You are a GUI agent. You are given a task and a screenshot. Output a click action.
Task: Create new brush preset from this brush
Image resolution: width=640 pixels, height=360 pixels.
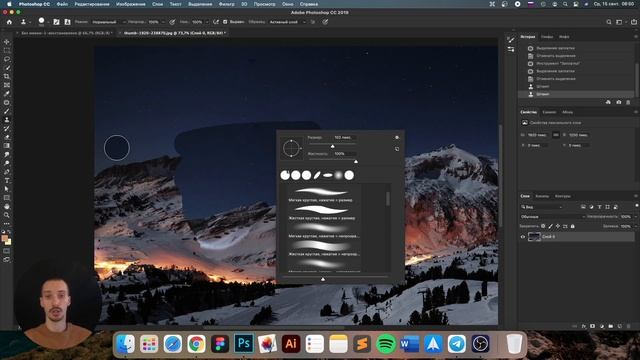(397, 149)
